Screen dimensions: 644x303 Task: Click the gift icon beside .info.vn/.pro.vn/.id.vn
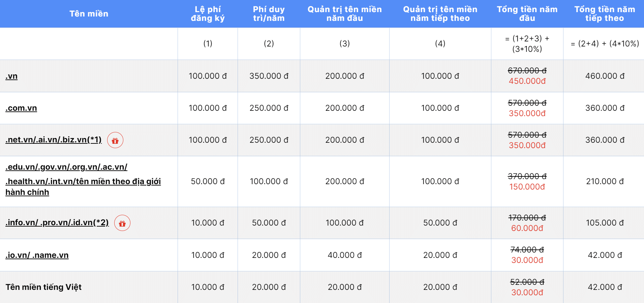coord(122,223)
